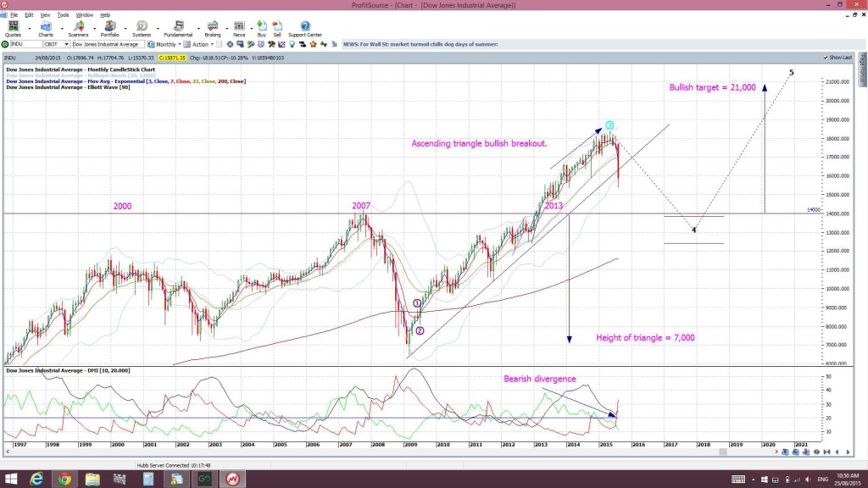Step the chart back with the left triangle
The image size is (868, 488).
837,452
